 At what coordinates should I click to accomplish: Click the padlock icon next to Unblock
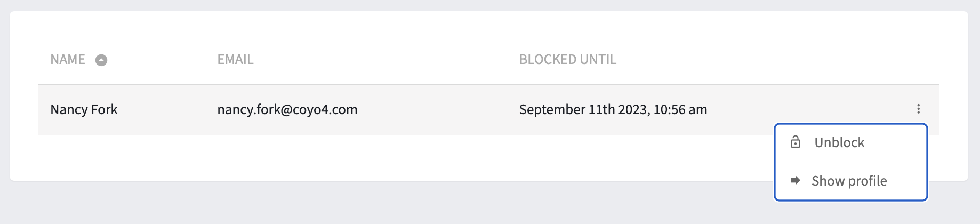tap(796, 142)
